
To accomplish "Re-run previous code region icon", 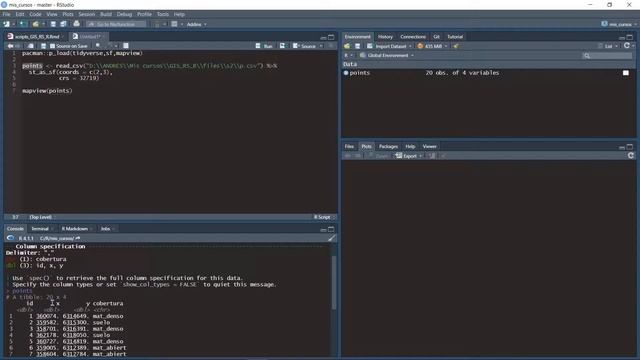I will 282,46.
